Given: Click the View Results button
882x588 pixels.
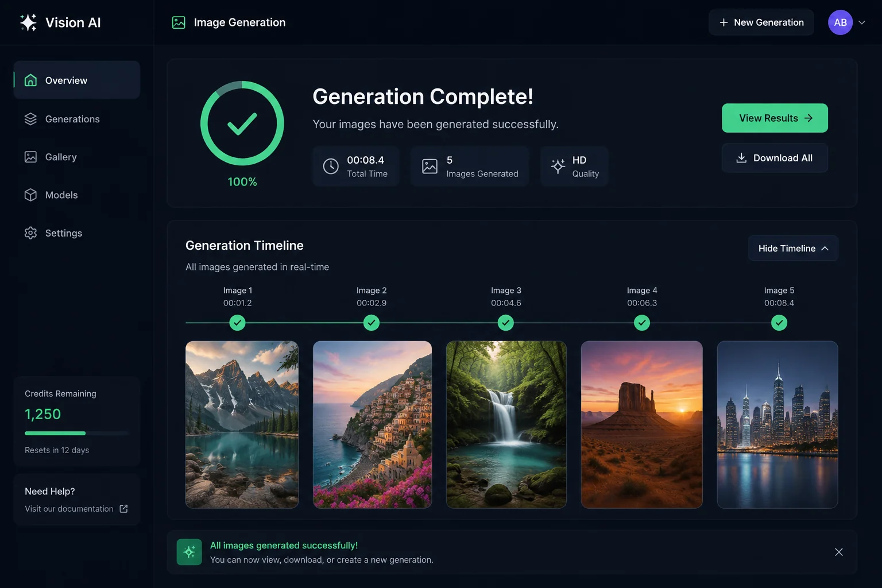Looking at the screenshot, I should 775,118.
